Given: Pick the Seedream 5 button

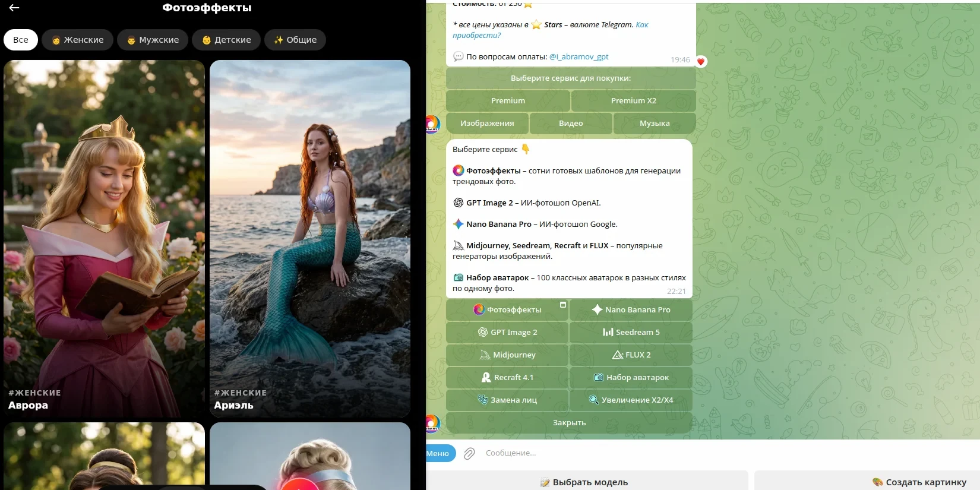Looking at the screenshot, I should [x=631, y=332].
